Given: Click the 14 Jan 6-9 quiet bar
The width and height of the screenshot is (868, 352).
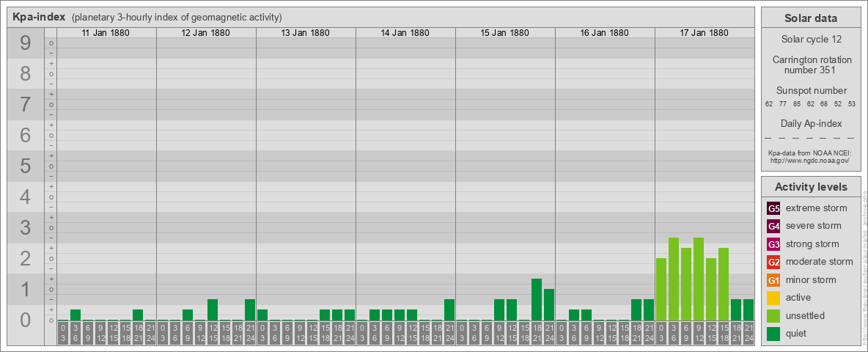Looking at the screenshot, I should click(x=387, y=315).
